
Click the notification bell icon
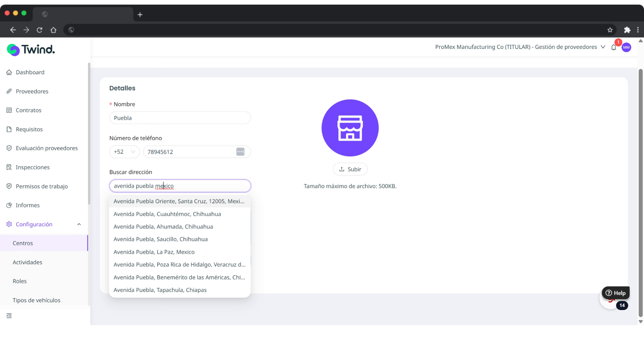[x=613, y=47]
